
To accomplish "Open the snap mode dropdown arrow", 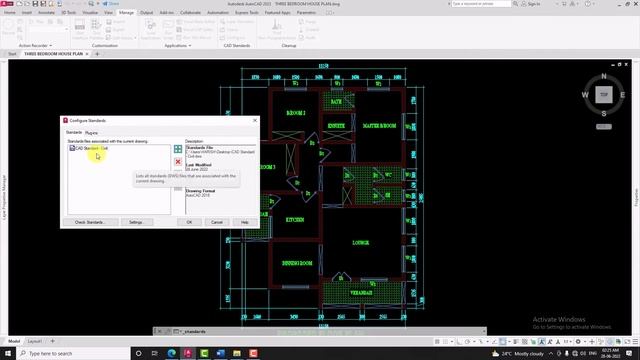I will 452,342.
